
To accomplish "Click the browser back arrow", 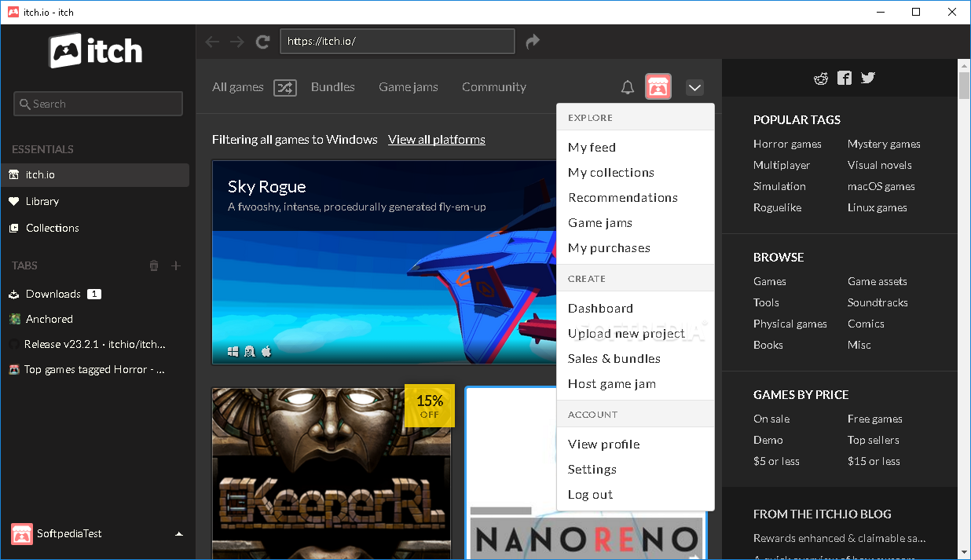I will point(211,42).
